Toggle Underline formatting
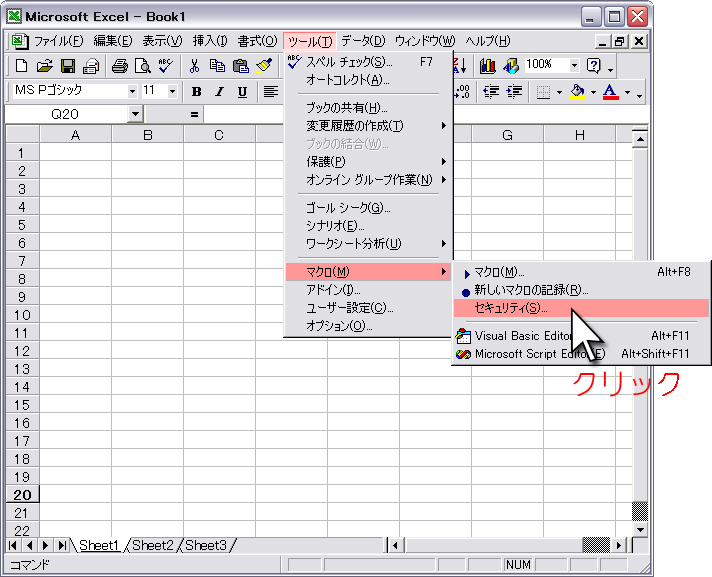Viewport: 712px width, 577px height. click(242, 92)
